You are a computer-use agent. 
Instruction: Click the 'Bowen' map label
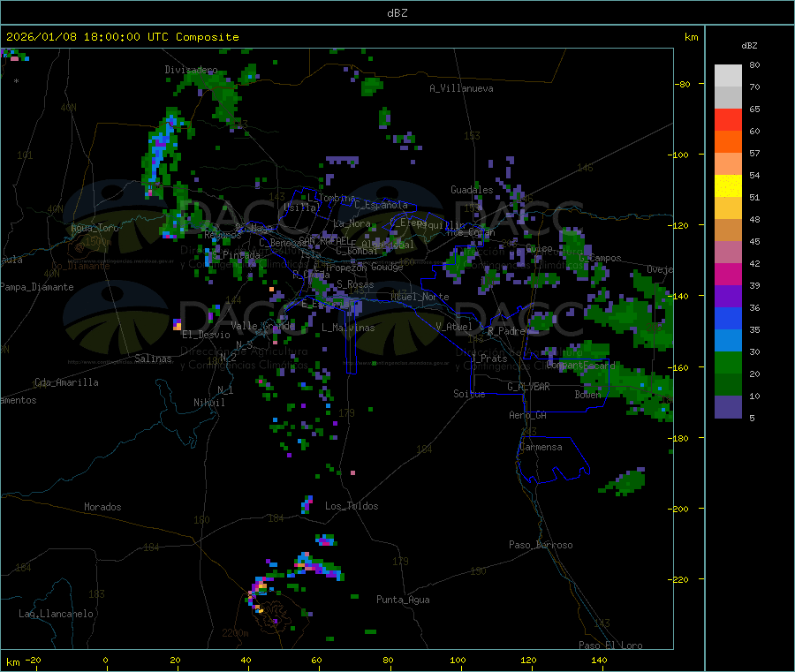click(x=587, y=394)
